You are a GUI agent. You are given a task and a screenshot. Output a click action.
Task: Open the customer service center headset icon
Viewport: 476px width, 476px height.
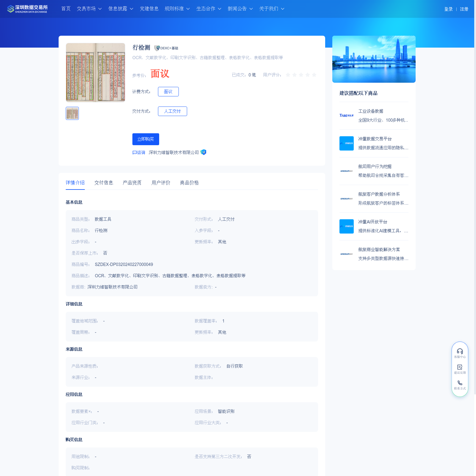click(460, 351)
